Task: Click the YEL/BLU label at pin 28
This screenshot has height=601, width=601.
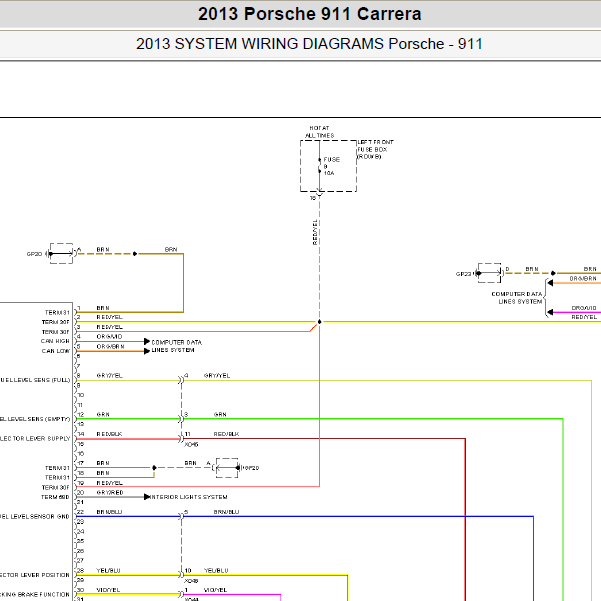Action: pos(108,570)
